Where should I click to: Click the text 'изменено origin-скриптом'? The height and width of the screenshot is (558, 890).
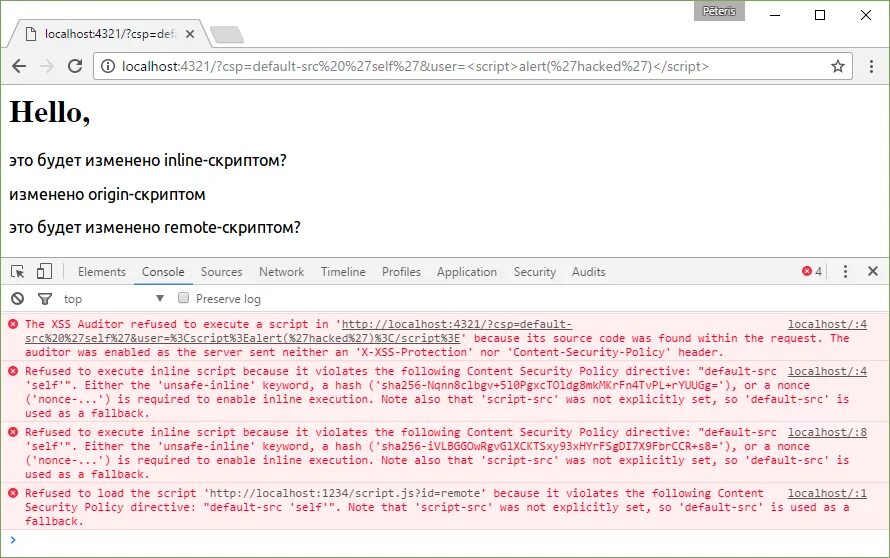(x=107, y=195)
